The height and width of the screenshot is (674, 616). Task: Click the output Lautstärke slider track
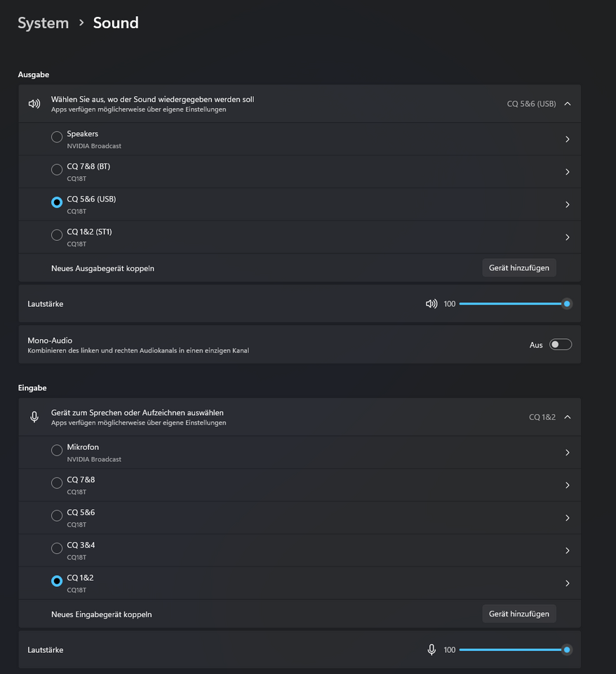click(x=515, y=304)
